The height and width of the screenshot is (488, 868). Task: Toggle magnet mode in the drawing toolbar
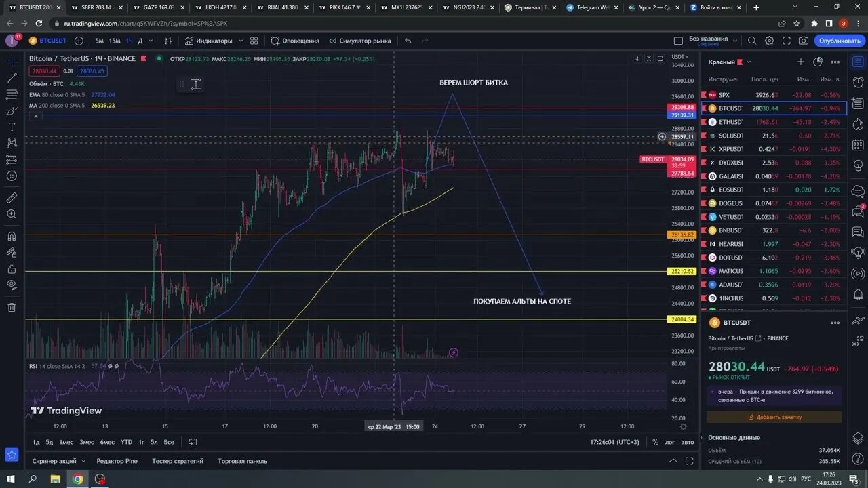click(12, 236)
